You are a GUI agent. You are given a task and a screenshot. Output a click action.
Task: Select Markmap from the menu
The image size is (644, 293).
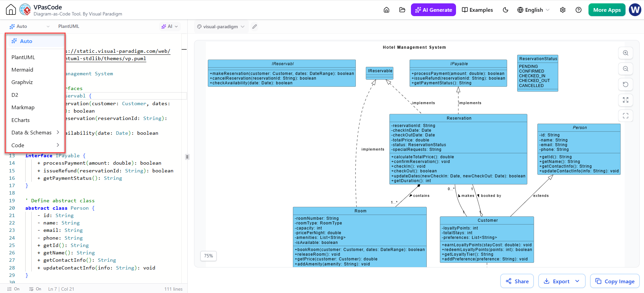36,107
